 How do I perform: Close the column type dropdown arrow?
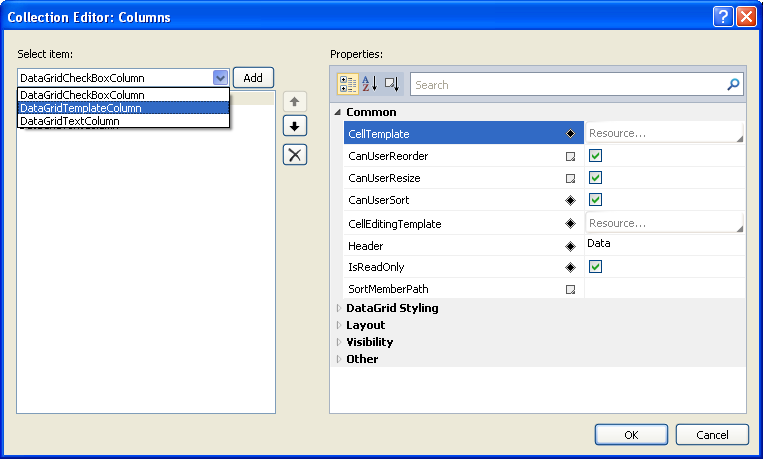(220, 78)
